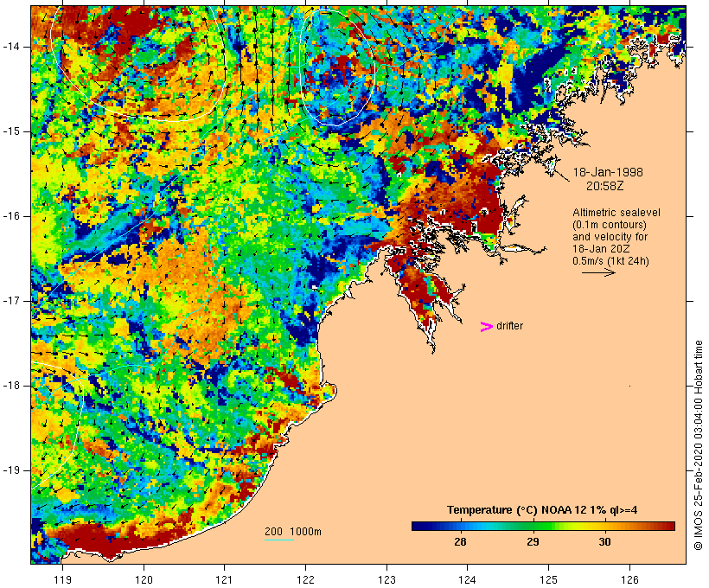Screen dimensions: 709x588
Task: Click the '120' longitude axis label
Action: click(144, 579)
